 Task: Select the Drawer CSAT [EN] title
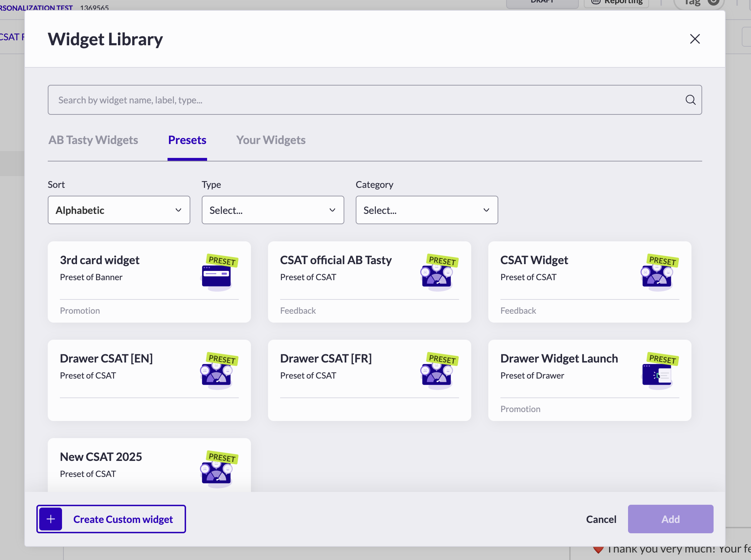coord(106,359)
